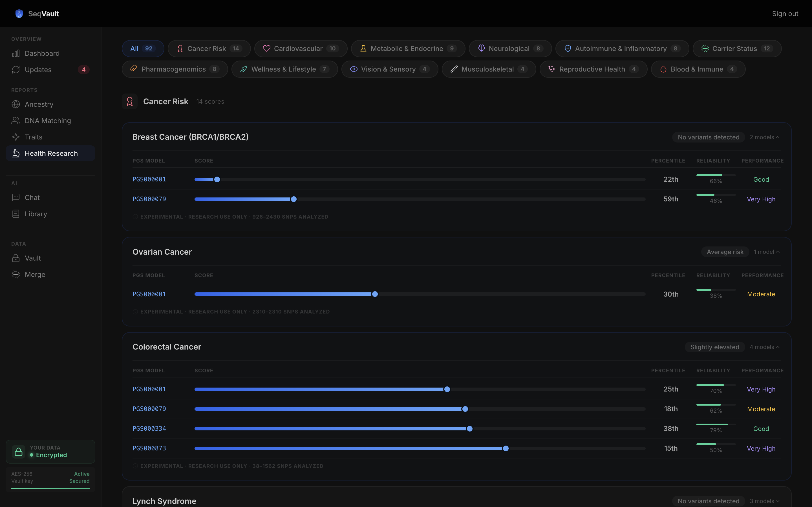Expand Lynch Syndrome 3 models section

[x=764, y=501]
